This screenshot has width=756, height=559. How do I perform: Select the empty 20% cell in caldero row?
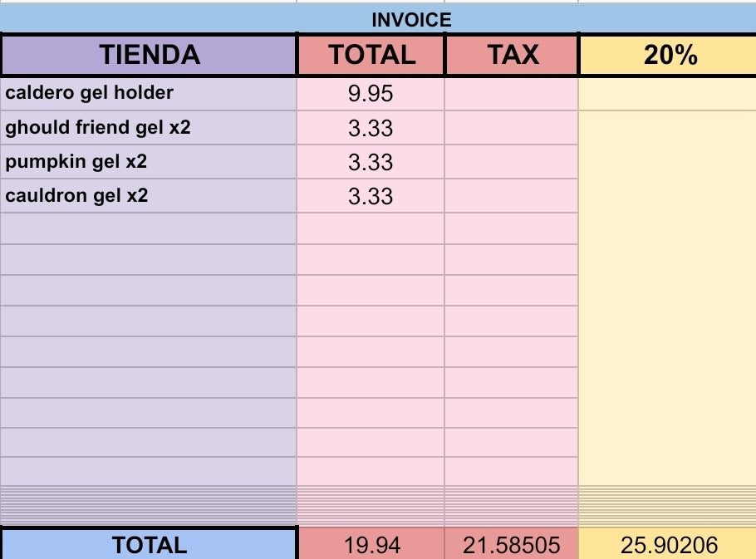click(670, 93)
